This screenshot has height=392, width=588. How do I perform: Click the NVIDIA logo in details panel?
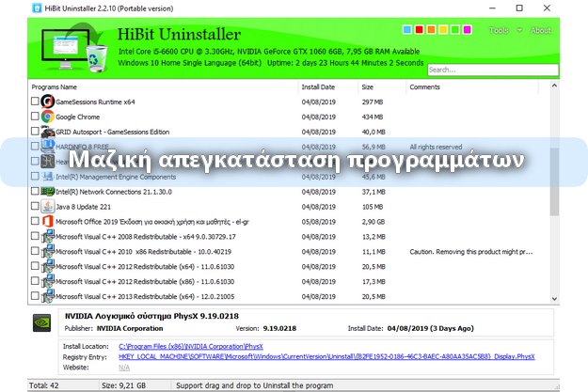(41, 322)
